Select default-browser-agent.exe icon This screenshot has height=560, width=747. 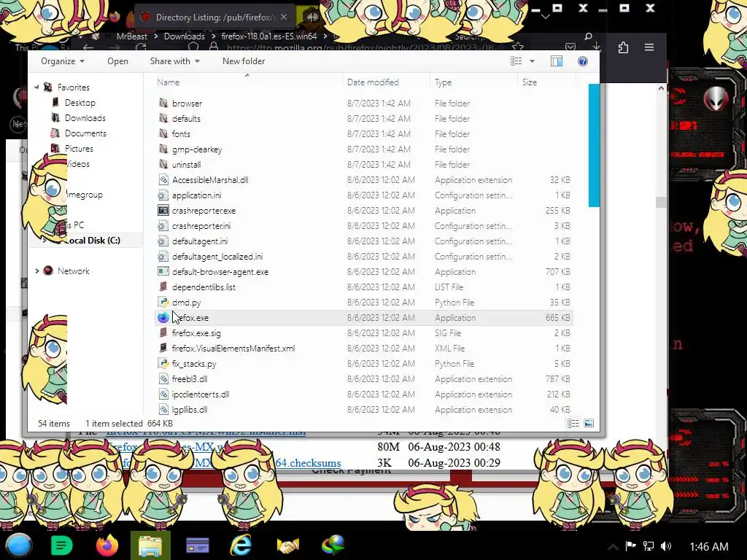click(163, 271)
